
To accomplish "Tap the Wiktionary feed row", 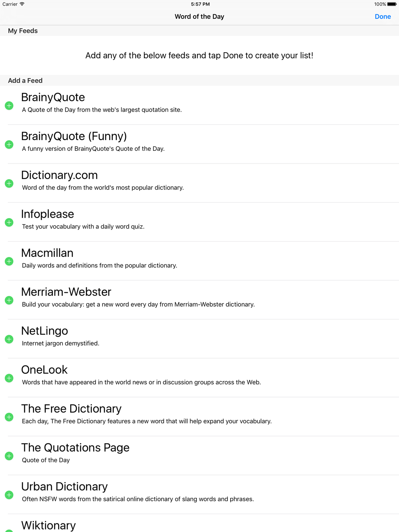I will click(x=48, y=525).
